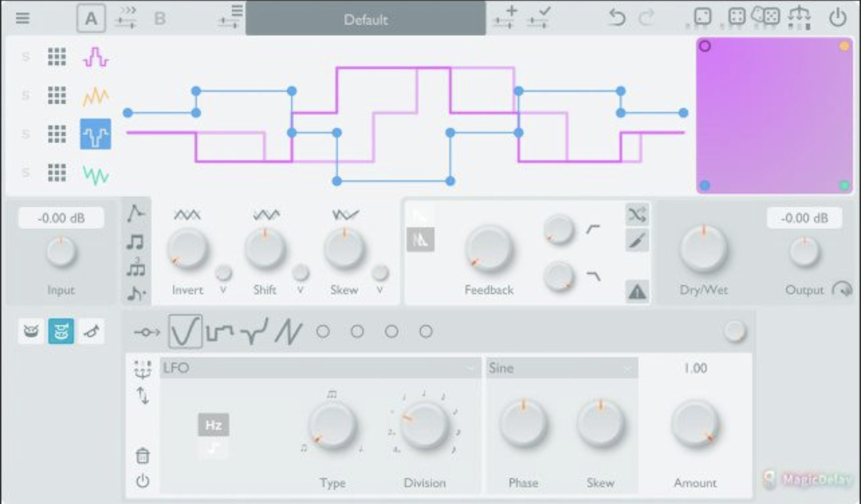Select the orange waveform delay line
This screenshot has height=504, width=861.
click(x=95, y=96)
